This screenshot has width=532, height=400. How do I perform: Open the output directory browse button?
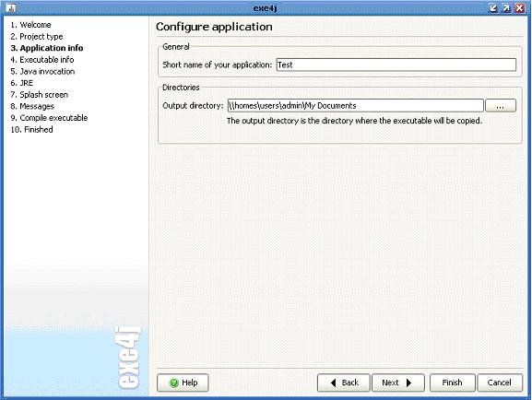coord(501,105)
